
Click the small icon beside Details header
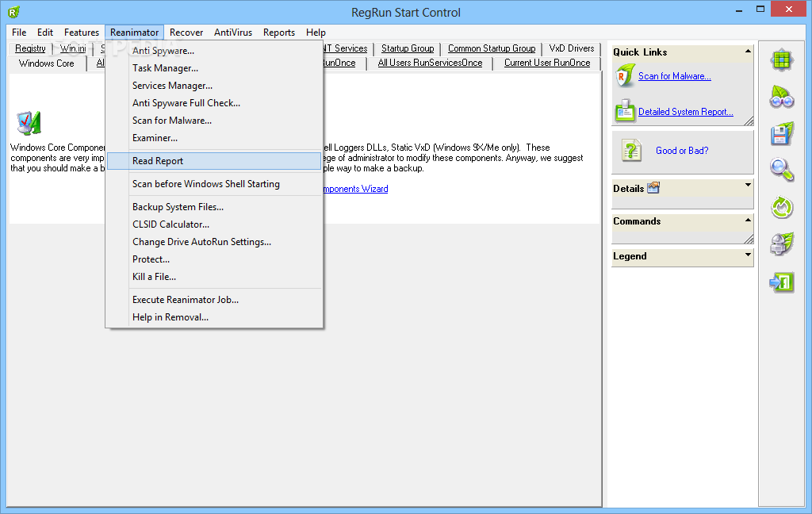pos(653,187)
